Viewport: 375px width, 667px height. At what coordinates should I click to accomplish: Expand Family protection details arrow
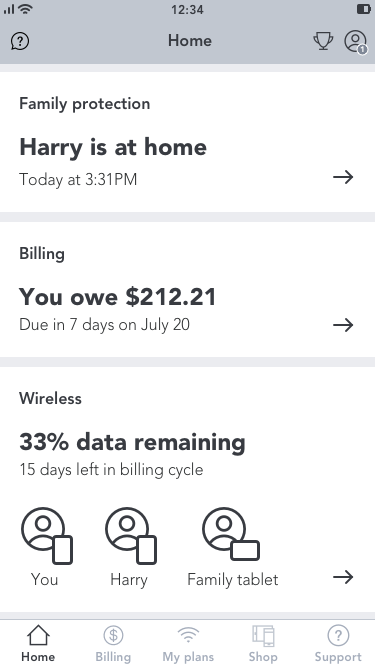[x=343, y=177]
